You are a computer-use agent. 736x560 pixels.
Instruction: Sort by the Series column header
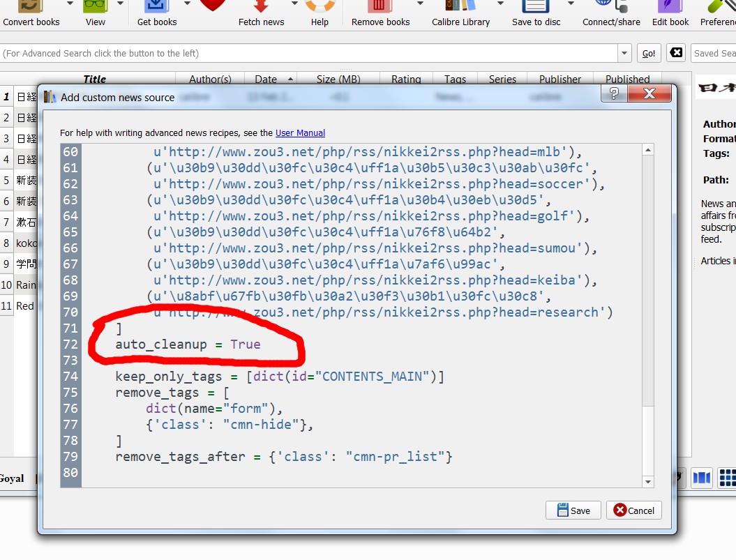[x=502, y=79]
